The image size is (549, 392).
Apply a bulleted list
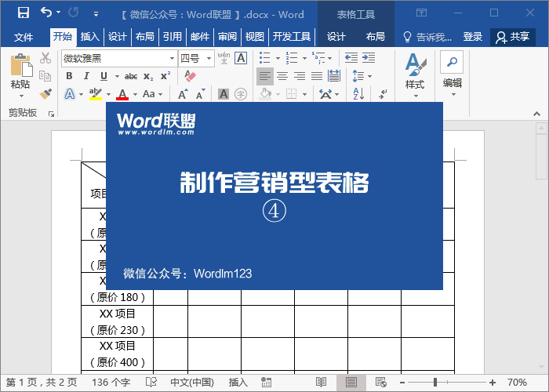click(265, 58)
